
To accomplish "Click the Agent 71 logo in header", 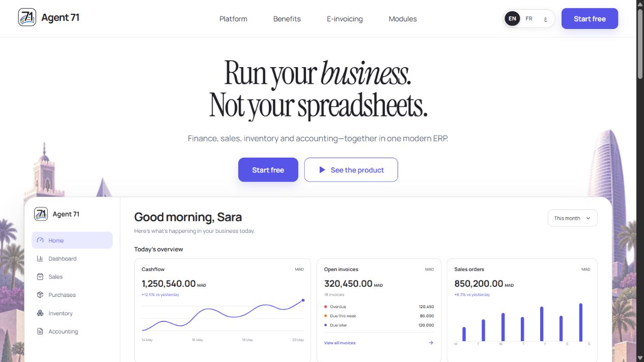I will [27, 17].
